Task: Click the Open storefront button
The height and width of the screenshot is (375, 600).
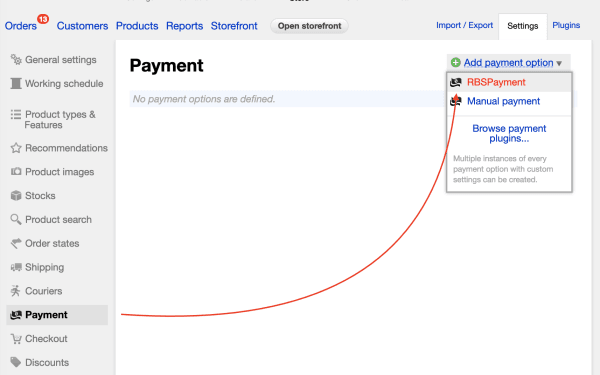Action: click(309, 26)
